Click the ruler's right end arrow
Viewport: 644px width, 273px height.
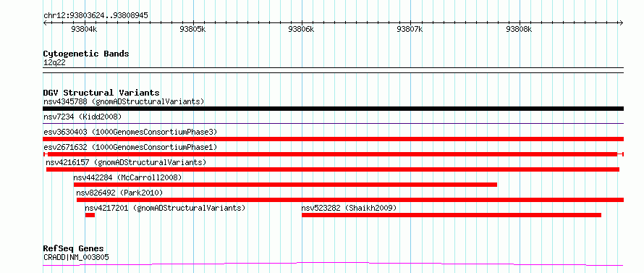click(x=621, y=22)
